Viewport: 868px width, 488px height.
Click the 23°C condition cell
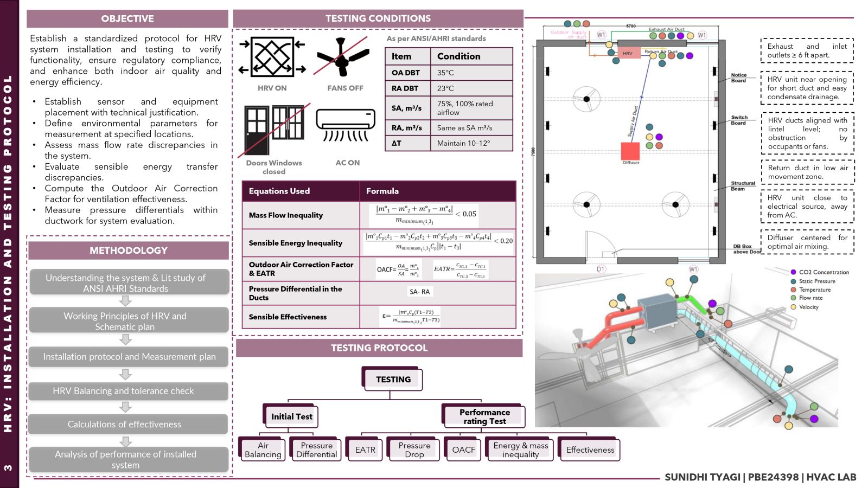(471, 88)
